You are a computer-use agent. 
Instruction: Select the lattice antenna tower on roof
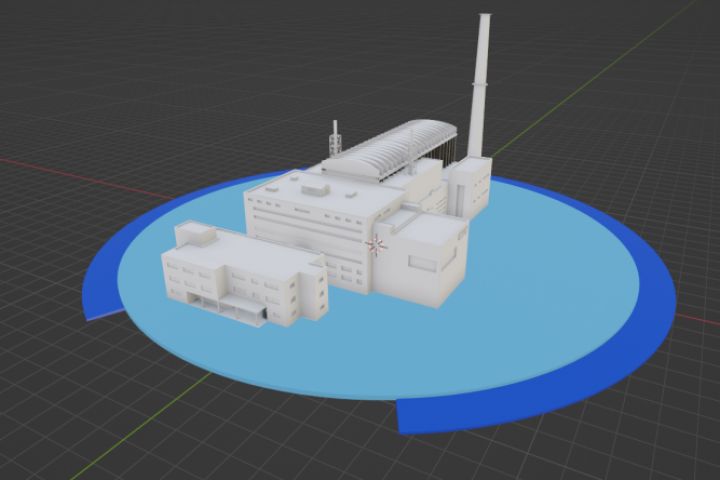point(335,139)
